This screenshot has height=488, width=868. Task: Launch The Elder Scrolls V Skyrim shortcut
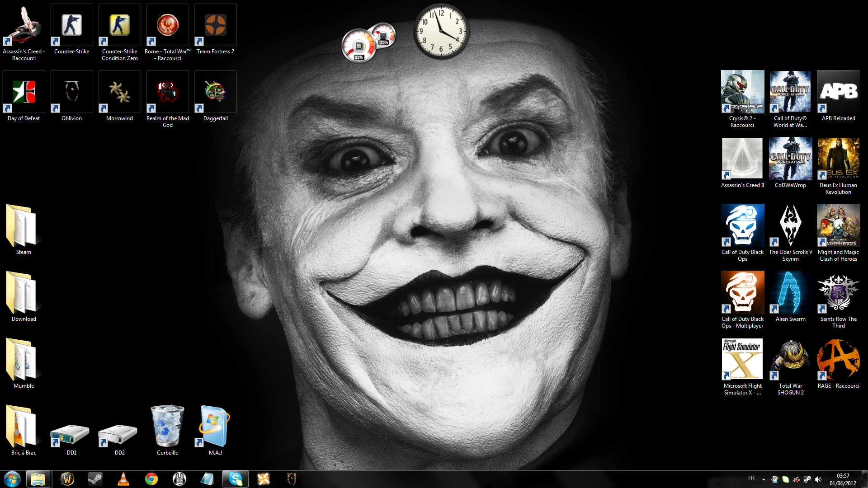click(790, 233)
